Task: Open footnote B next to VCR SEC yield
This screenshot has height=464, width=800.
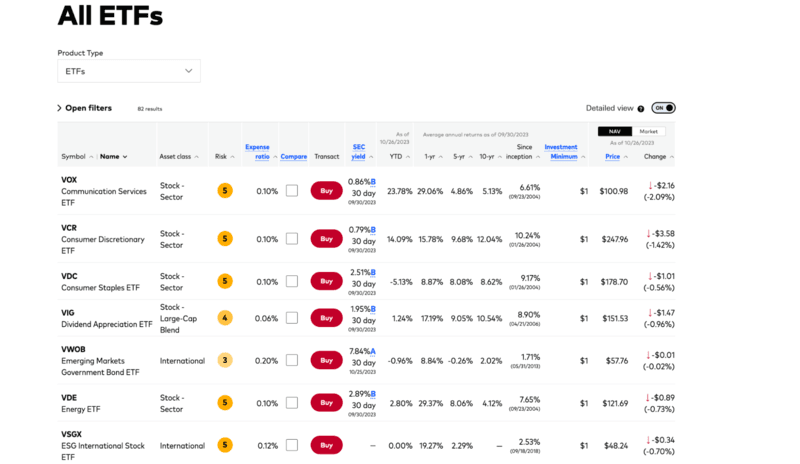Action: point(373,230)
